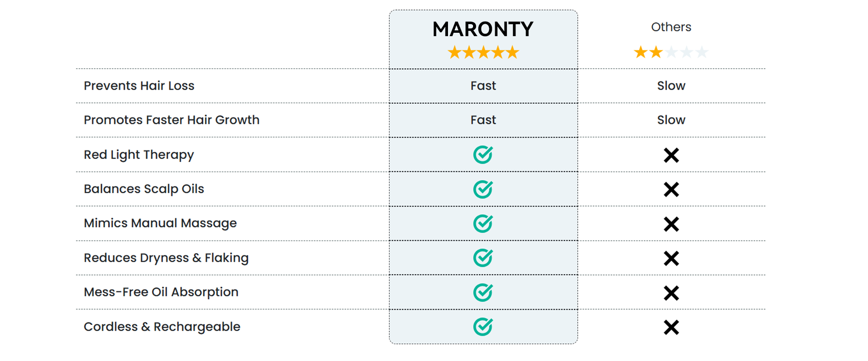Click the X mark for Mess-Free Oil Absorption

(671, 293)
